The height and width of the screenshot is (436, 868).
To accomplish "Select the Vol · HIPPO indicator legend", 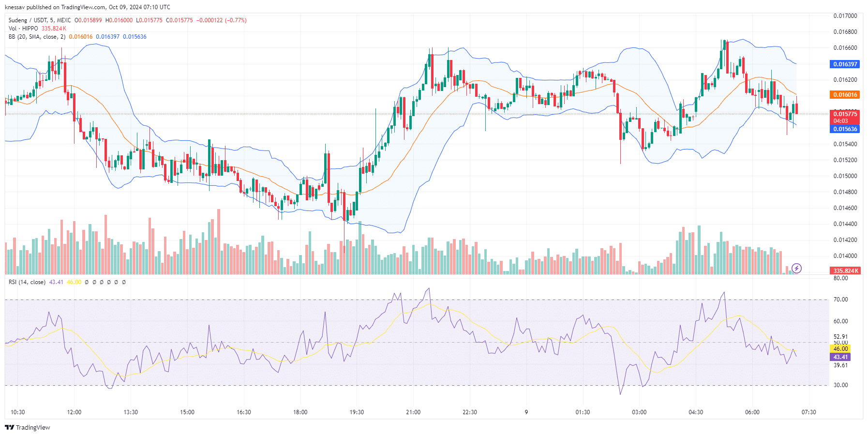I will coord(23,29).
